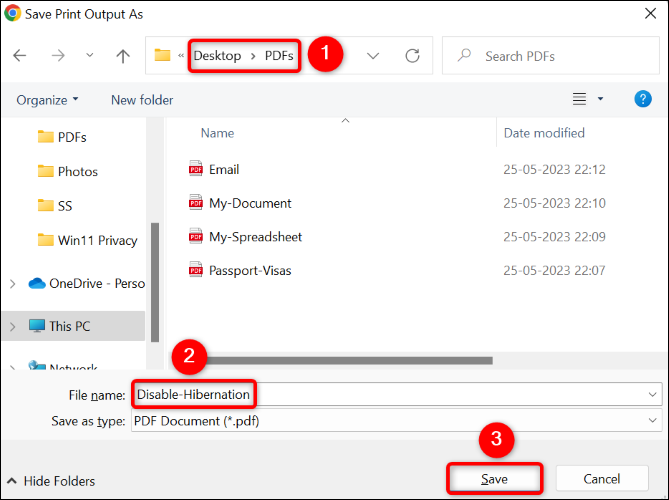
Task: Click the 25-05-2023 22:12 date cell
Action: click(554, 170)
